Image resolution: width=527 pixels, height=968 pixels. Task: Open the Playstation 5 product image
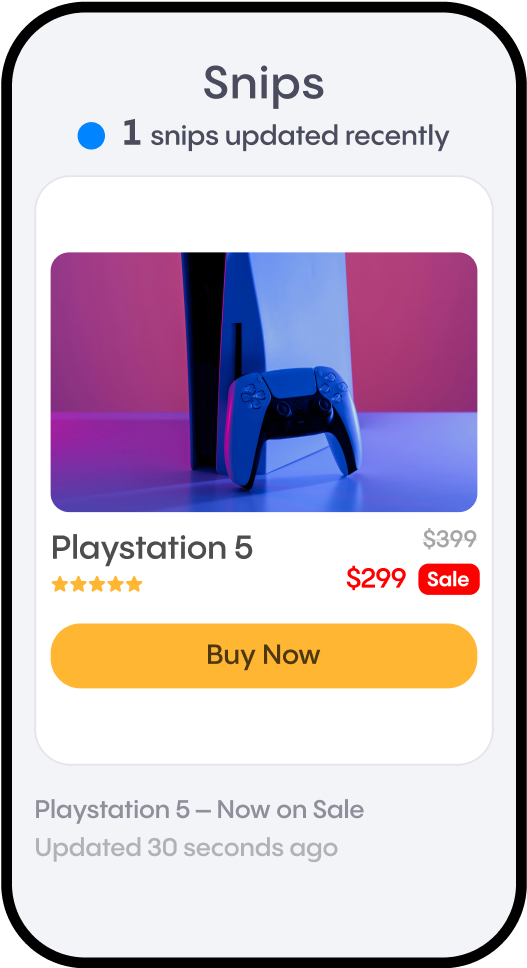264,382
